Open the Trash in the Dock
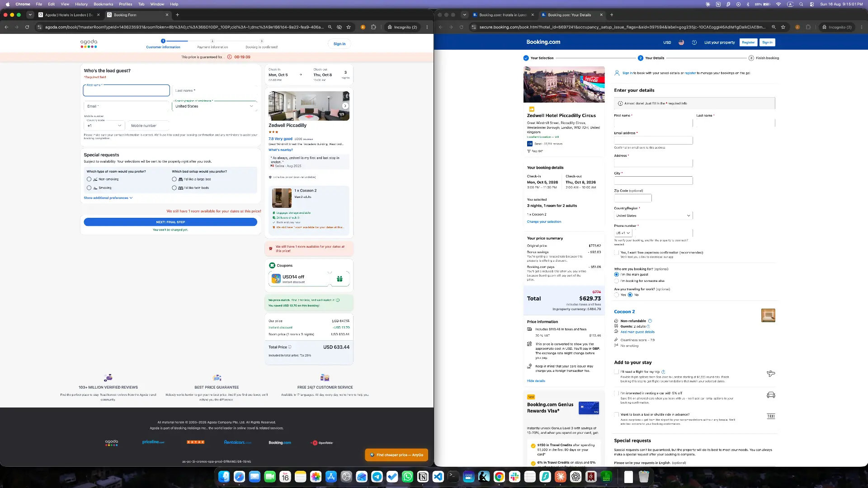Image resolution: width=868 pixels, height=488 pixels. pos(644,477)
